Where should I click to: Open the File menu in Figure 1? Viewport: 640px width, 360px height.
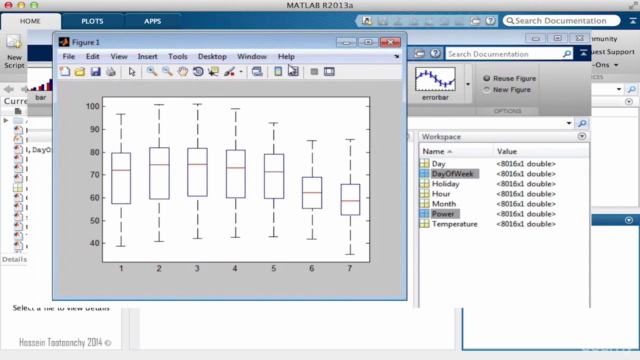click(69, 57)
